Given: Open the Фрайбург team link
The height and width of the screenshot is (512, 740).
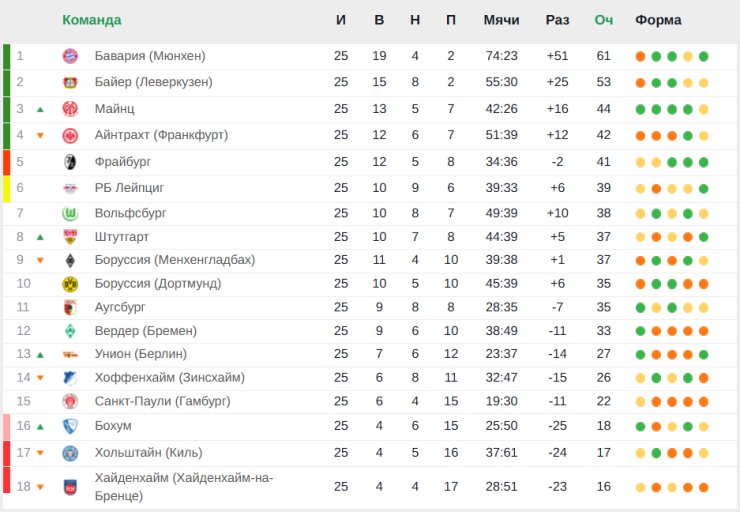Looking at the screenshot, I should (123, 161).
